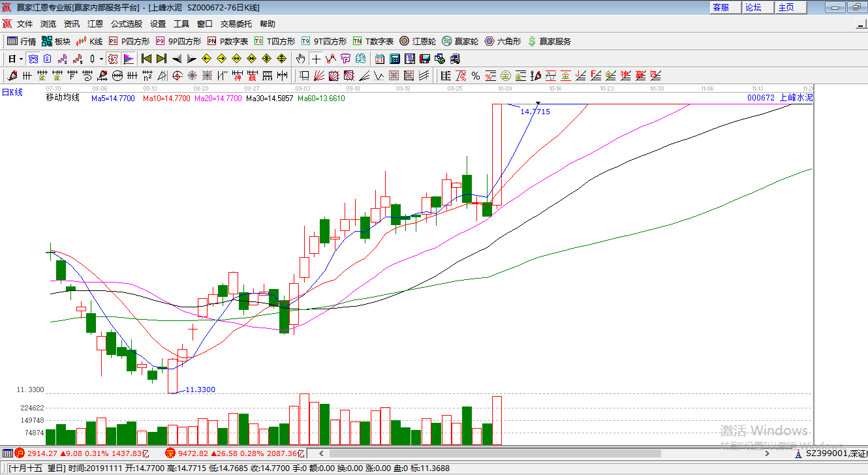
Task: Launch the 赢家轮 wheel tool
Action: [x=460, y=41]
